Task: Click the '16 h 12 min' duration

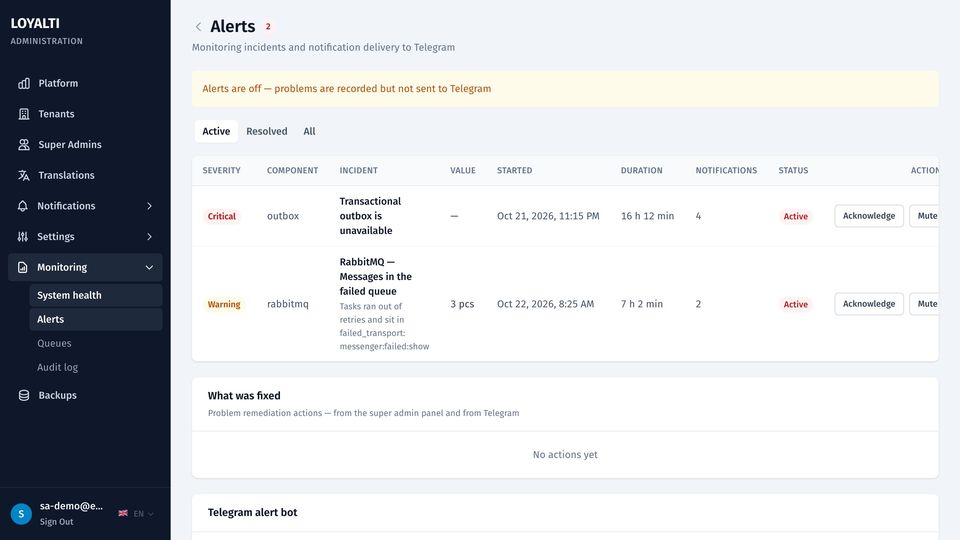Action: click(x=647, y=216)
